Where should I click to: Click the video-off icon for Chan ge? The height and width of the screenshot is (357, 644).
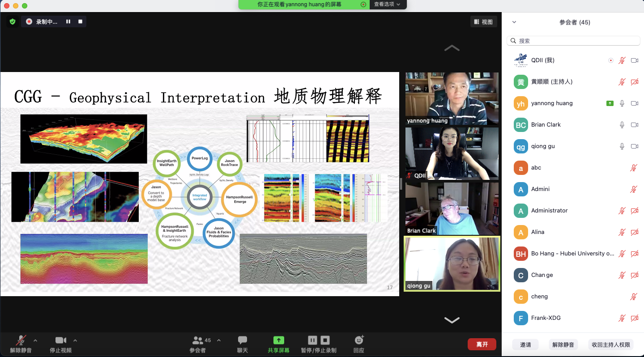pyautogui.click(x=634, y=275)
